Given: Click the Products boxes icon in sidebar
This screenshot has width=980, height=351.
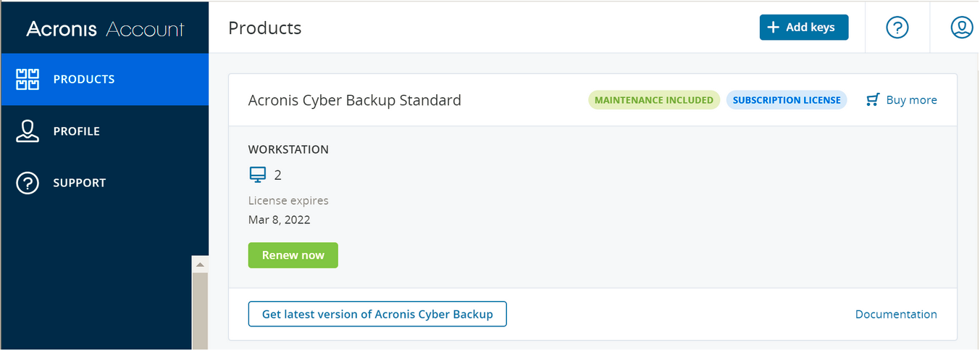Looking at the screenshot, I should click(28, 80).
